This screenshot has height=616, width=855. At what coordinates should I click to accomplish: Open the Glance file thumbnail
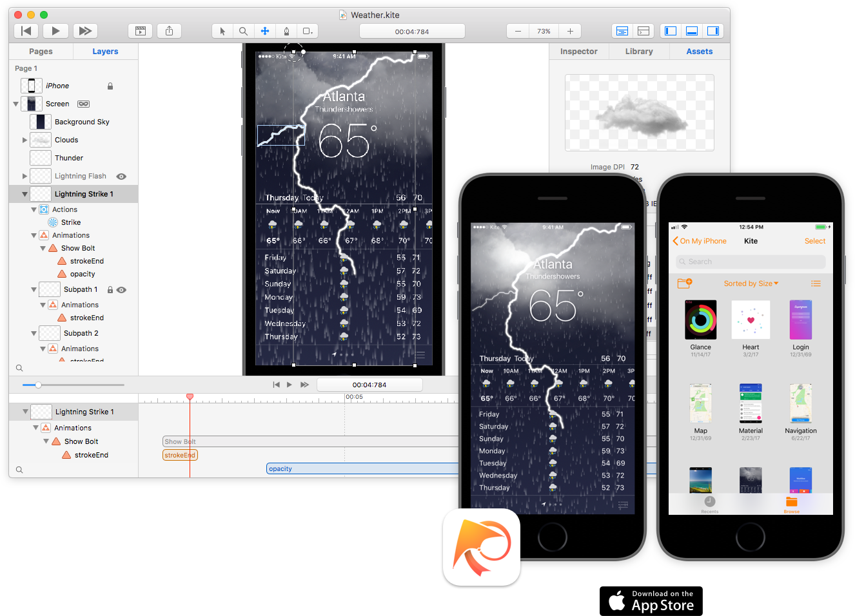tap(701, 320)
